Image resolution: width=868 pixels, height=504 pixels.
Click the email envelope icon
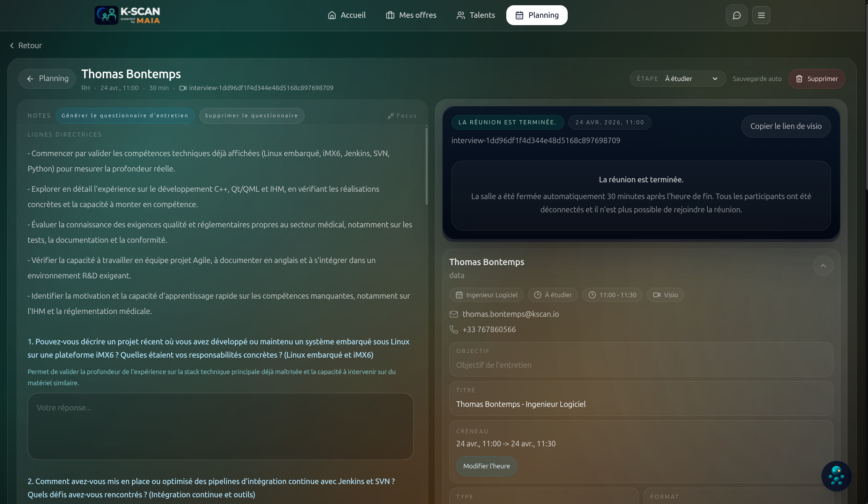pyautogui.click(x=454, y=314)
